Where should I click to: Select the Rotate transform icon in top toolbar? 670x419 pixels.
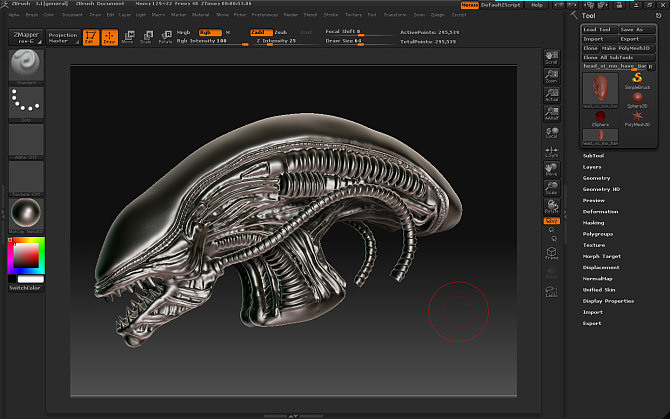click(165, 37)
